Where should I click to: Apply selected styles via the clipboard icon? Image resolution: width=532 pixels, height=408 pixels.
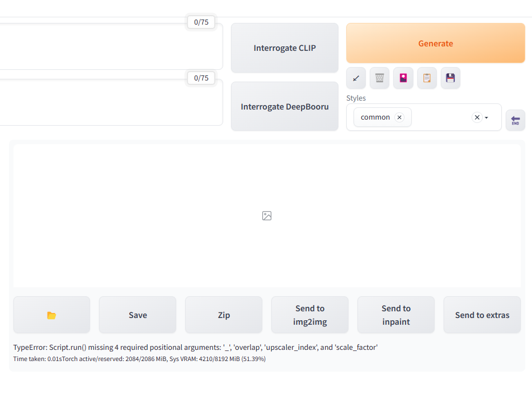427,78
